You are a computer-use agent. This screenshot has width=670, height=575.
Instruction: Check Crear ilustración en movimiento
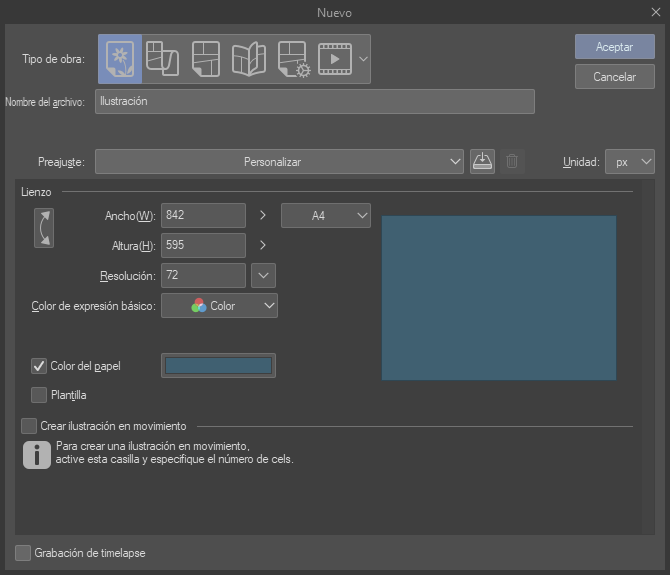click(29, 426)
